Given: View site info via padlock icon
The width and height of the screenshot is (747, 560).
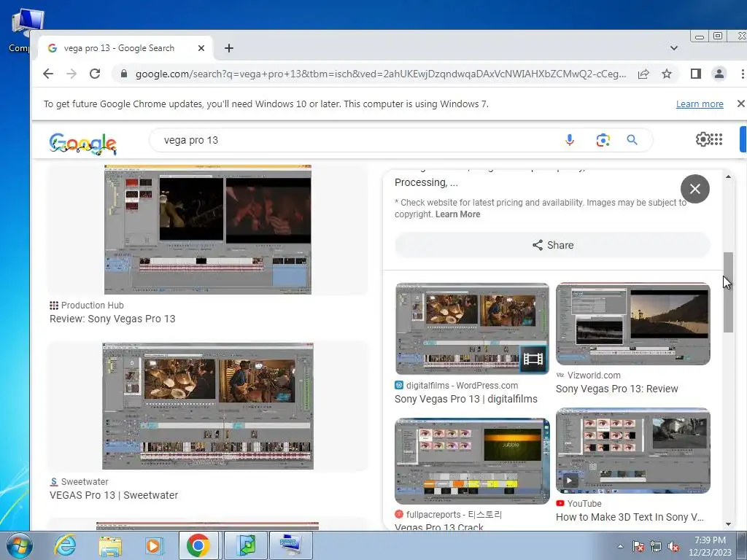Looking at the screenshot, I should tap(124, 74).
